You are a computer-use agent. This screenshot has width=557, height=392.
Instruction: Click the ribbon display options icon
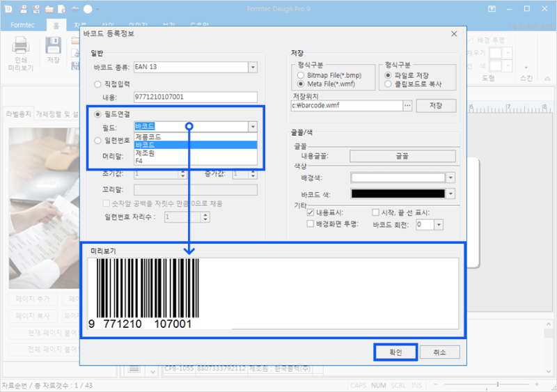click(492, 9)
